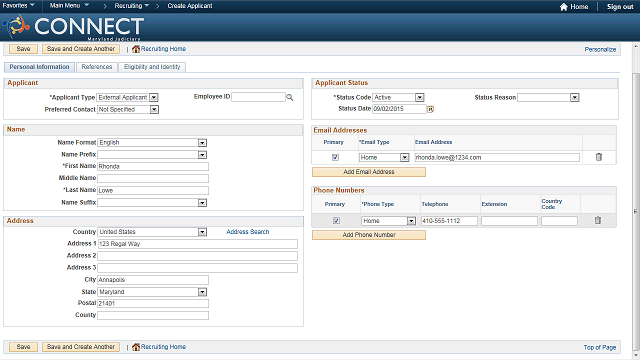This screenshot has width=640, height=360.
Task: Click the CONNECT logo emblem
Action: [x=16, y=26]
